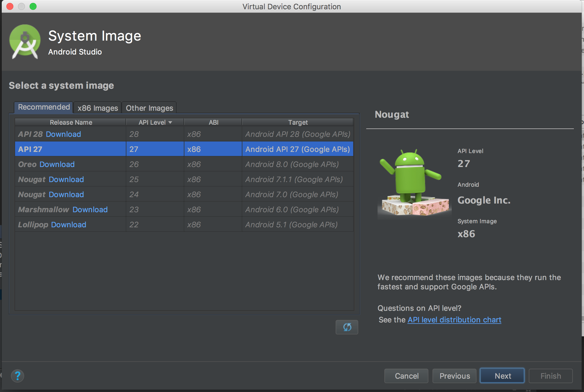Select the refresh/sync button icon
This screenshot has width=584, height=392.
[347, 327]
